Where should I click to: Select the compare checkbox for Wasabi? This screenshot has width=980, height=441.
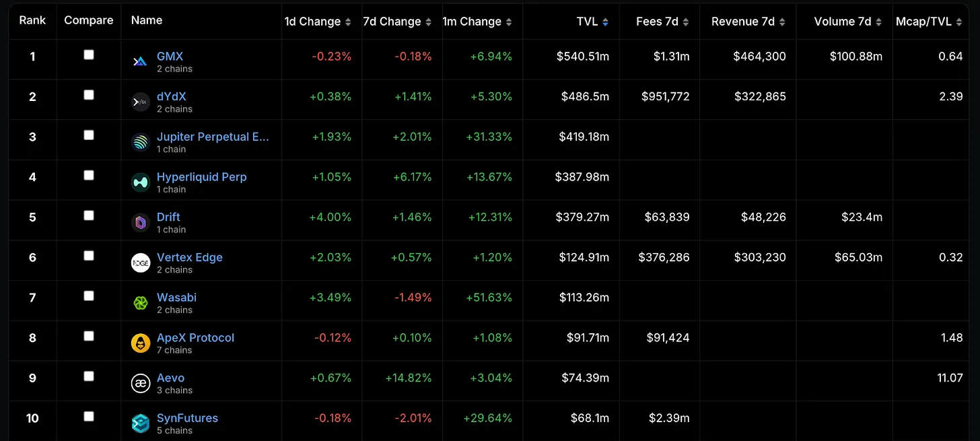click(89, 296)
